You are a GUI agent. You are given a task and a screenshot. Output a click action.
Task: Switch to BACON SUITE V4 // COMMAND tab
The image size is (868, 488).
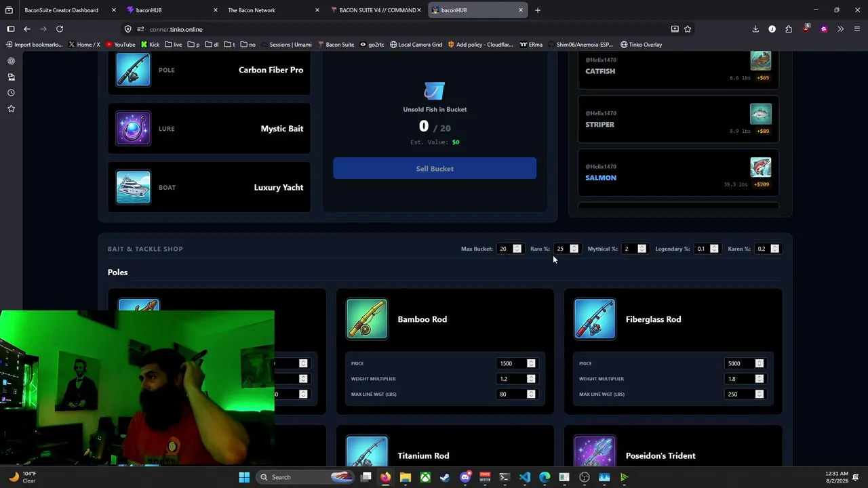376,10
